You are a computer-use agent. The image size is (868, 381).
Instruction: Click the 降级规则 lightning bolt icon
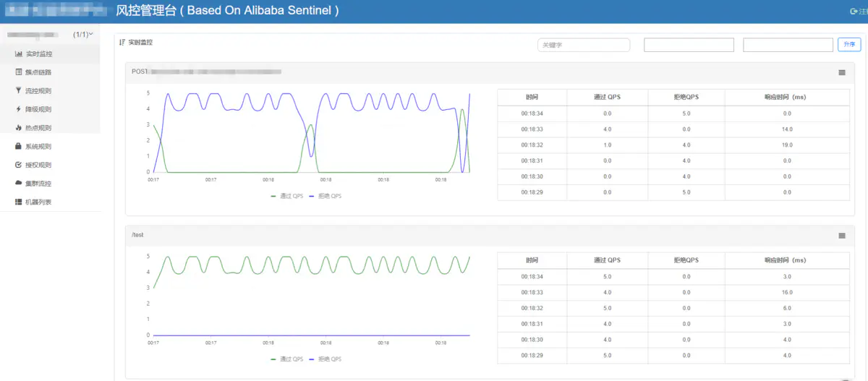pyautogui.click(x=19, y=109)
